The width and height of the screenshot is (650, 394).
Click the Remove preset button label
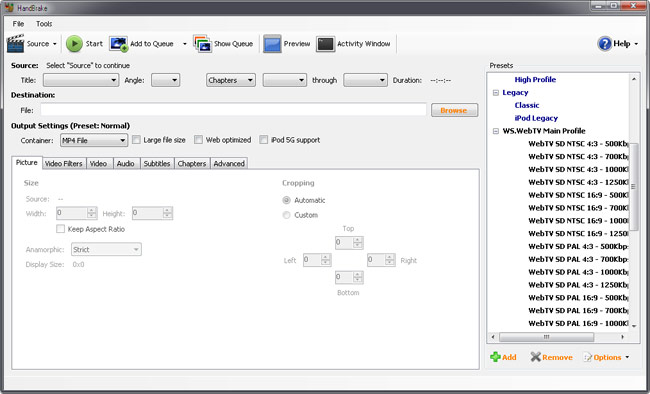[557, 357]
